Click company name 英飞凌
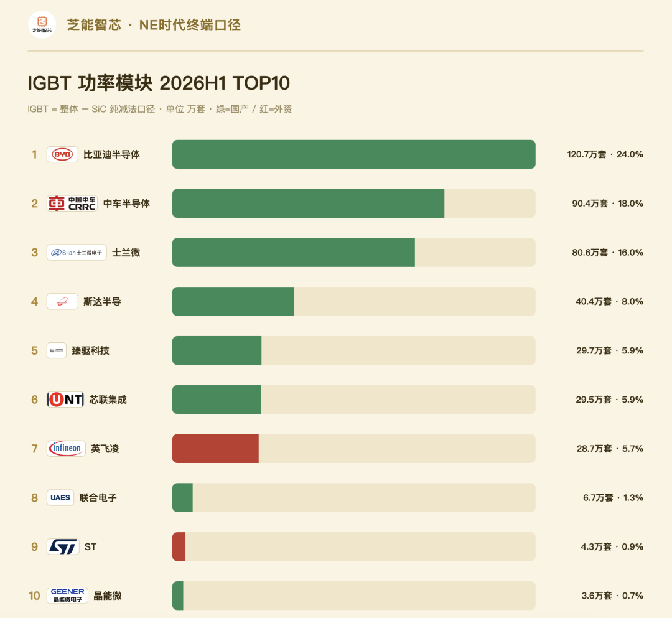672x618 pixels. (x=105, y=449)
